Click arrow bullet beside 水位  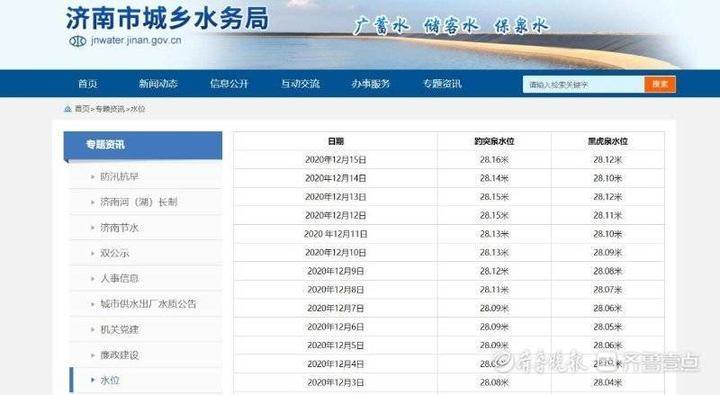point(93,380)
